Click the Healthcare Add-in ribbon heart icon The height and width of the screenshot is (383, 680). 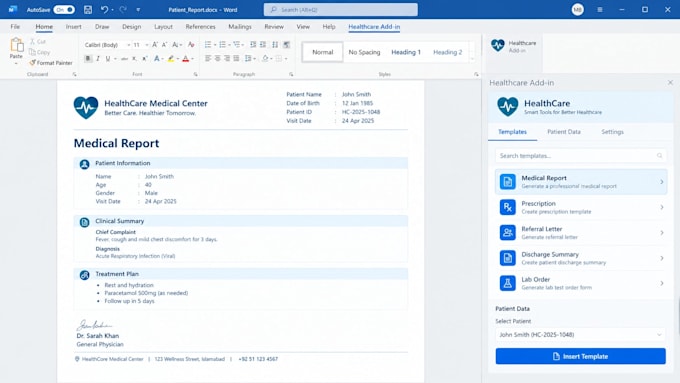(498, 45)
